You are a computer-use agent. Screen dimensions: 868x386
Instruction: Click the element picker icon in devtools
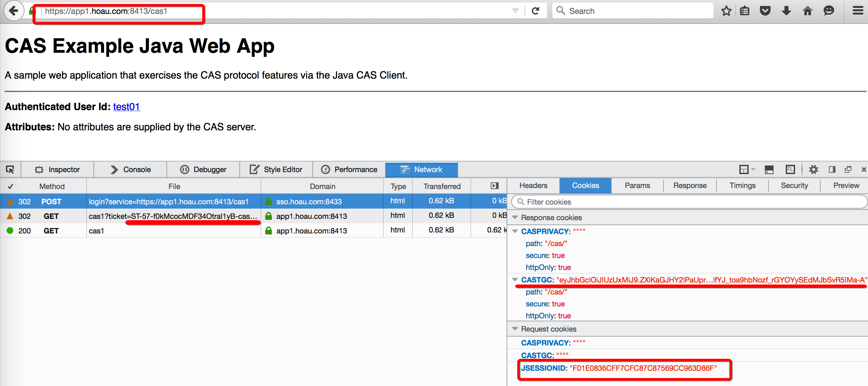click(x=10, y=169)
